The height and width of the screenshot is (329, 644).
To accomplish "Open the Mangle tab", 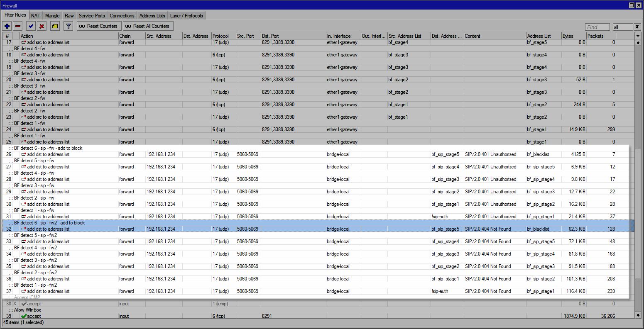I will click(52, 16).
